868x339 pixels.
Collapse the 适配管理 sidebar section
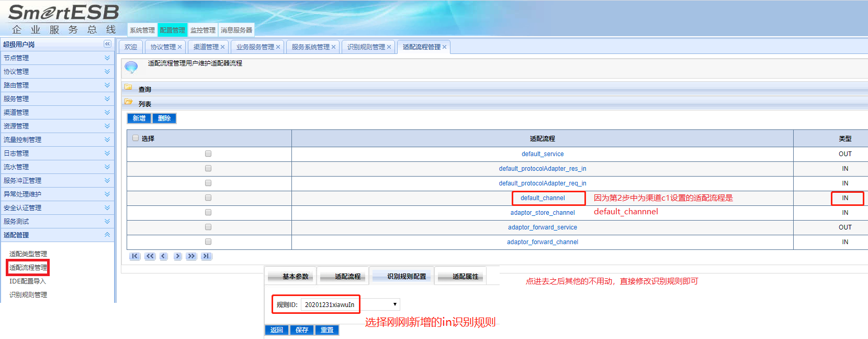pos(107,235)
